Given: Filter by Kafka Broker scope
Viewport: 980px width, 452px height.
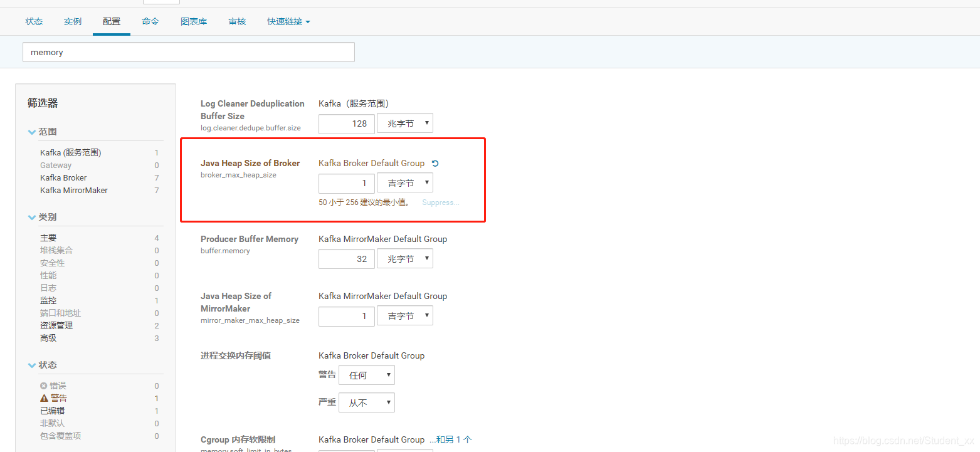Looking at the screenshot, I should (x=63, y=177).
